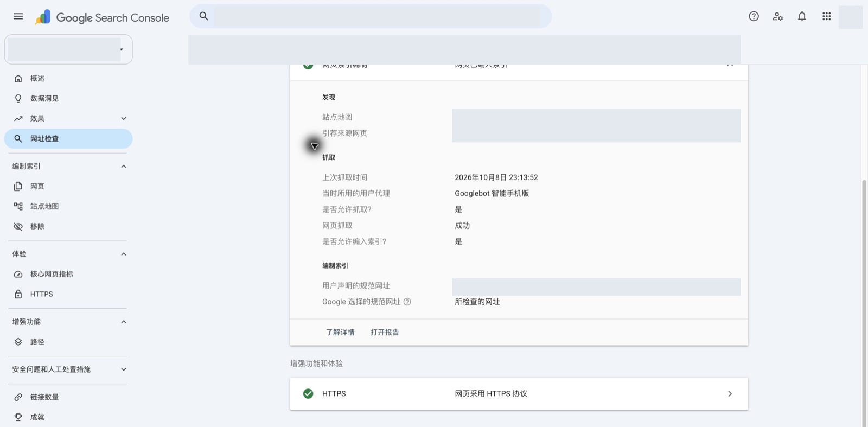Click the 路径 layers icon
Screen dimensions: 868x427
[x=18, y=342]
